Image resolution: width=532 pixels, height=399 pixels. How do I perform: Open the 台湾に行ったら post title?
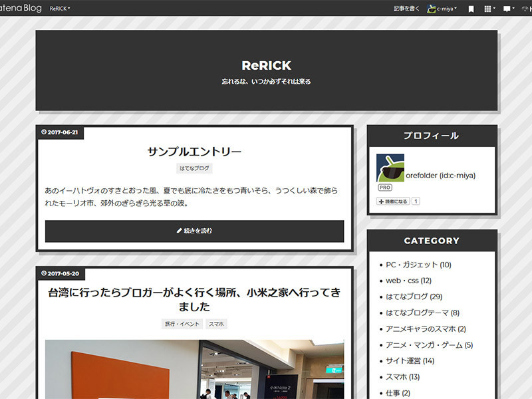coord(194,300)
